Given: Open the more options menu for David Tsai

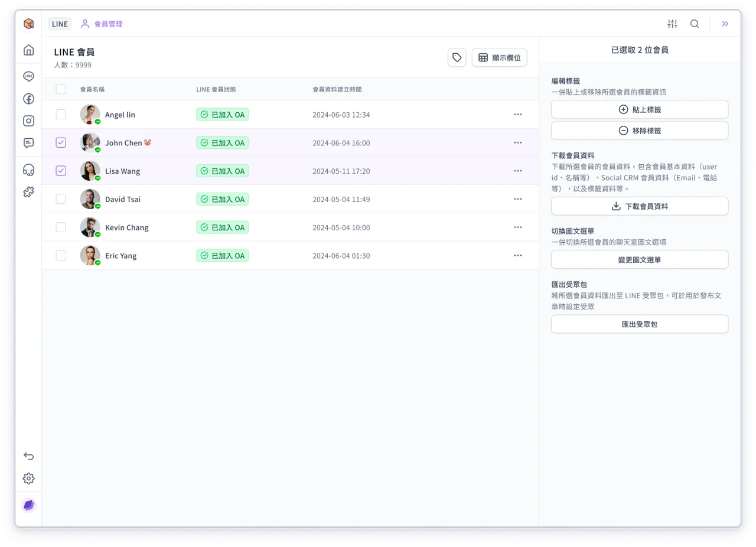Looking at the screenshot, I should (518, 199).
